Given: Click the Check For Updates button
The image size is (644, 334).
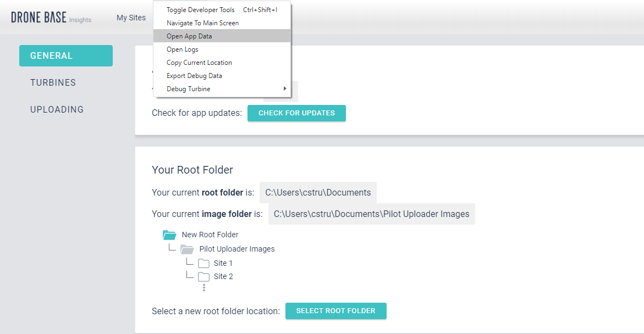Looking at the screenshot, I should point(296,113).
